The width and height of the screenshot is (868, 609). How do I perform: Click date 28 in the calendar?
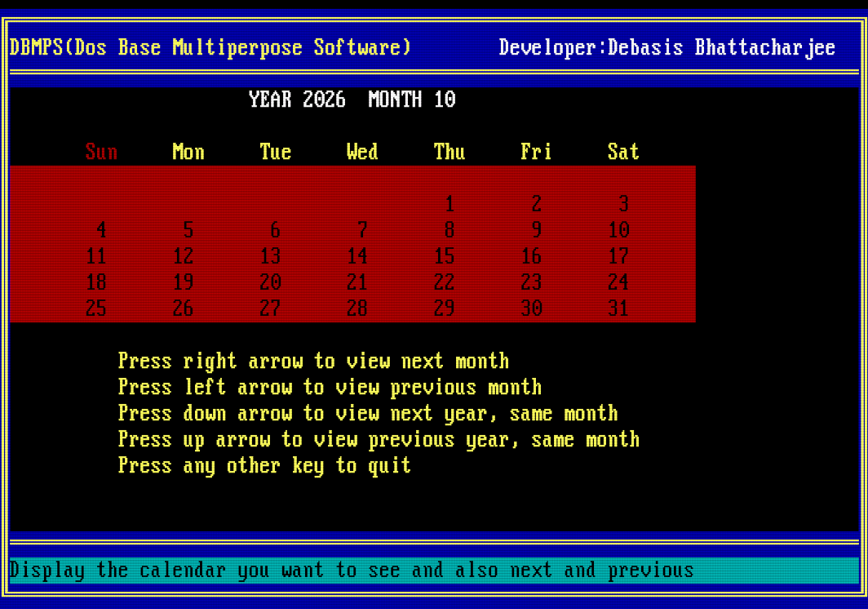(x=357, y=308)
